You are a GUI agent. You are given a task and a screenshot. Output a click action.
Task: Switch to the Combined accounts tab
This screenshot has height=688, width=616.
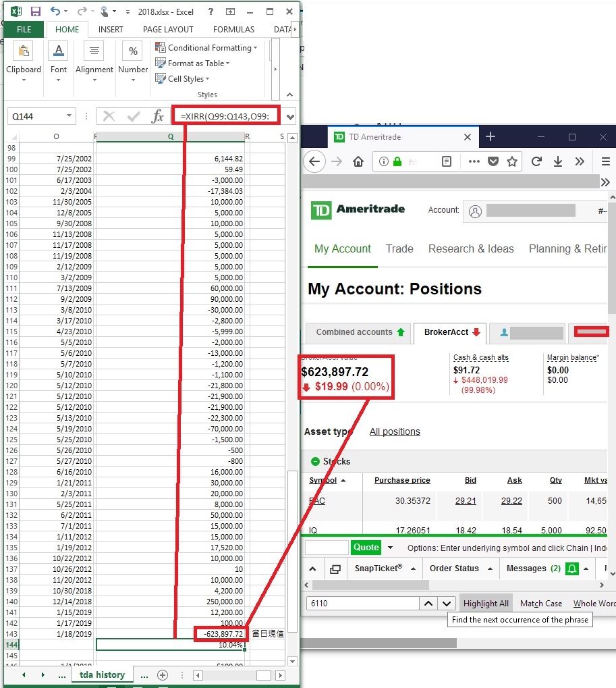[x=358, y=332]
